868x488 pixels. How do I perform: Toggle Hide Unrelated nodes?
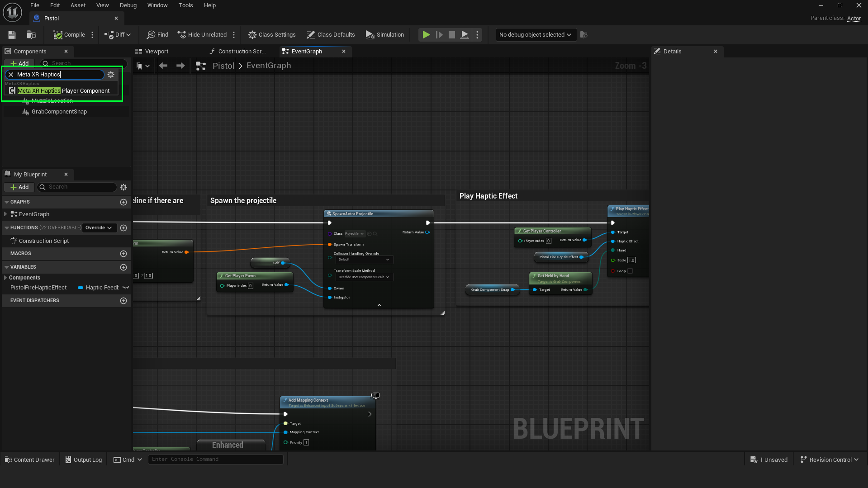click(x=202, y=35)
